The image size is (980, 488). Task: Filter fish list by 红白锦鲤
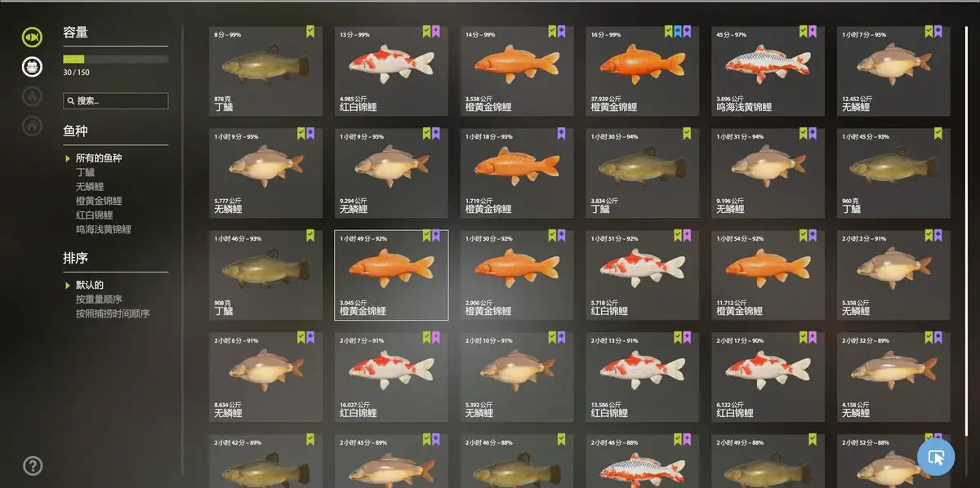coord(94,215)
